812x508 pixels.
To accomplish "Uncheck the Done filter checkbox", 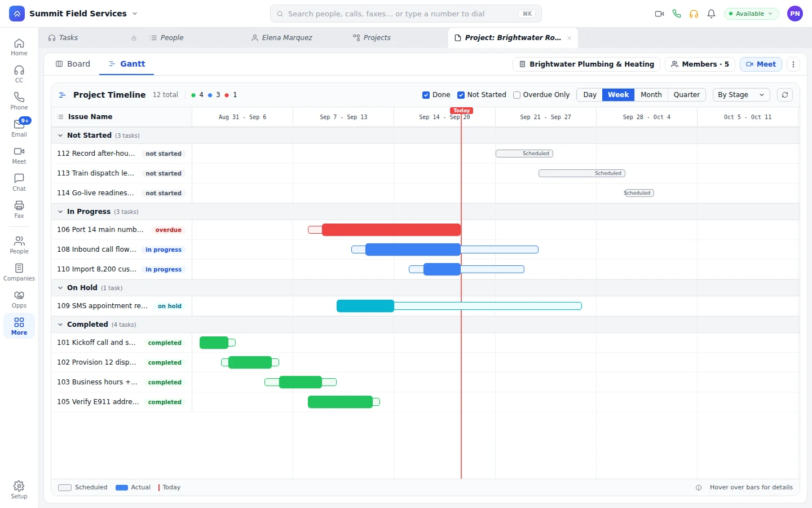I will (x=426, y=95).
